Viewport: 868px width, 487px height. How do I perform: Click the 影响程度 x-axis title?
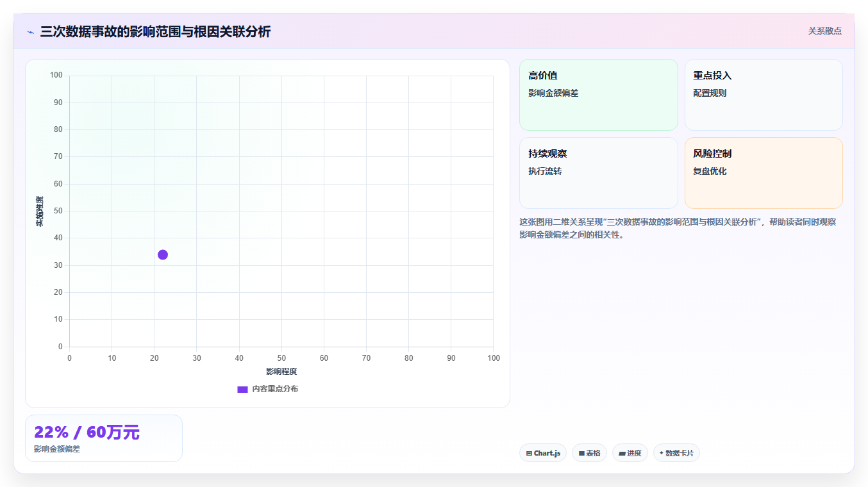point(281,372)
